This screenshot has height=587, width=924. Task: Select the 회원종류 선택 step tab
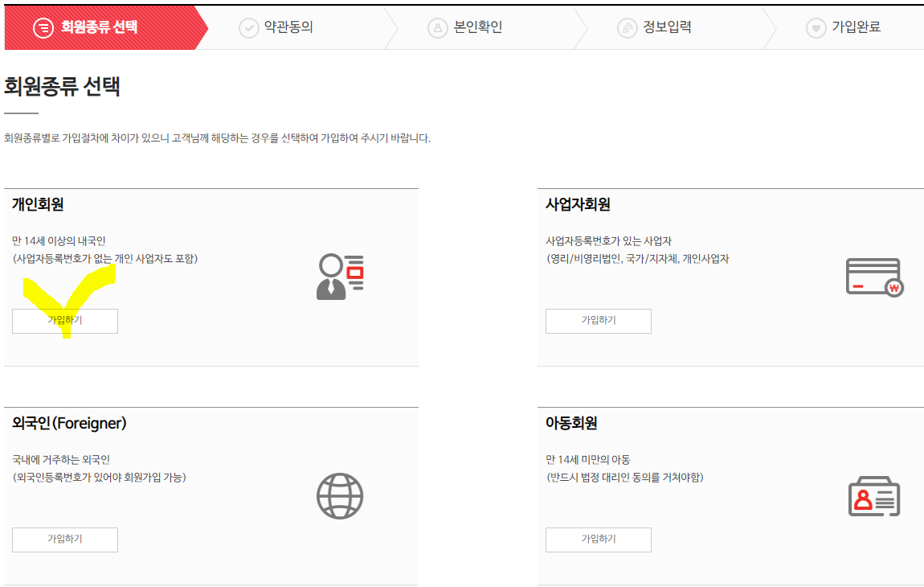coord(106,27)
